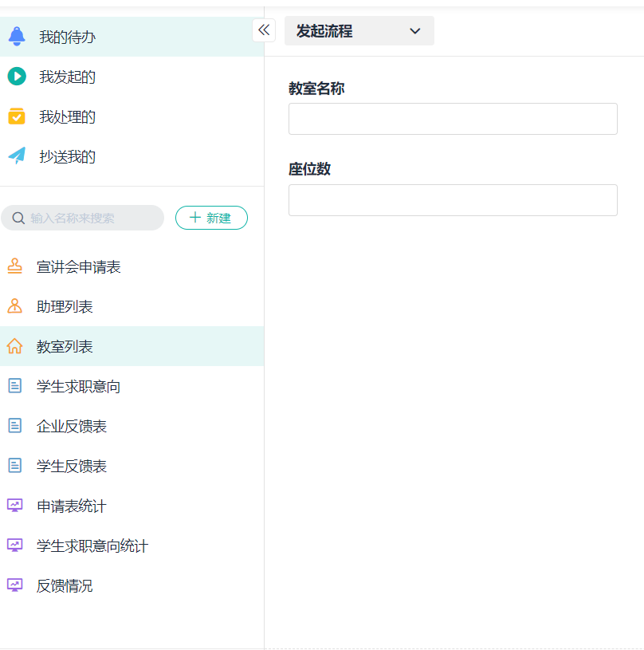644x650 pixels.
Task: Click the person icon beside 助理列表
Action: pyautogui.click(x=14, y=306)
